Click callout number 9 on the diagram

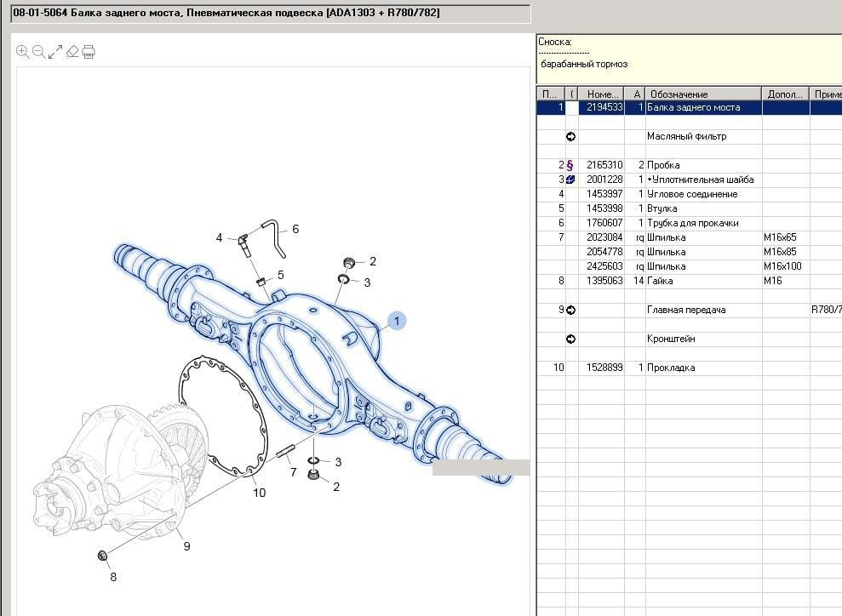coord(186,546)
